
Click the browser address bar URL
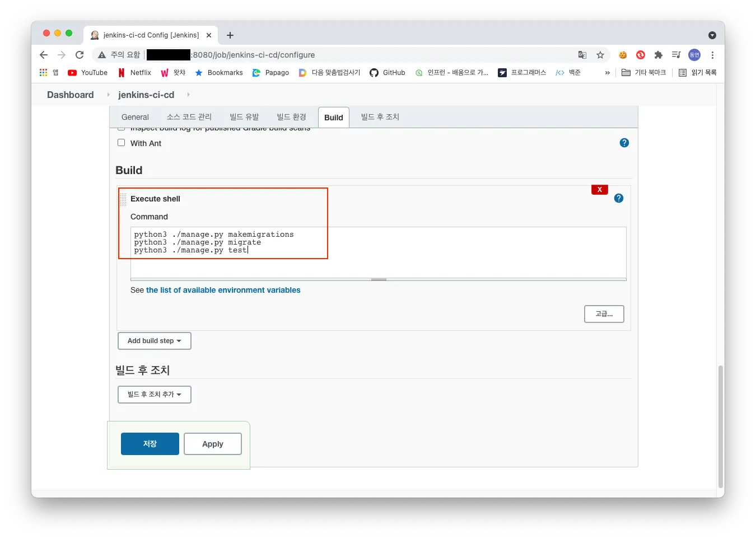point(254,55)
